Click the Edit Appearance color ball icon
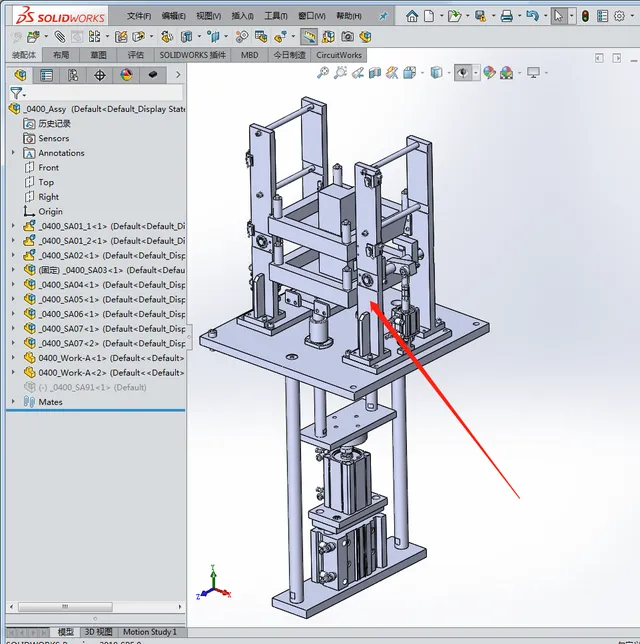Screen dimensions: 640x644 pos(489,73)
